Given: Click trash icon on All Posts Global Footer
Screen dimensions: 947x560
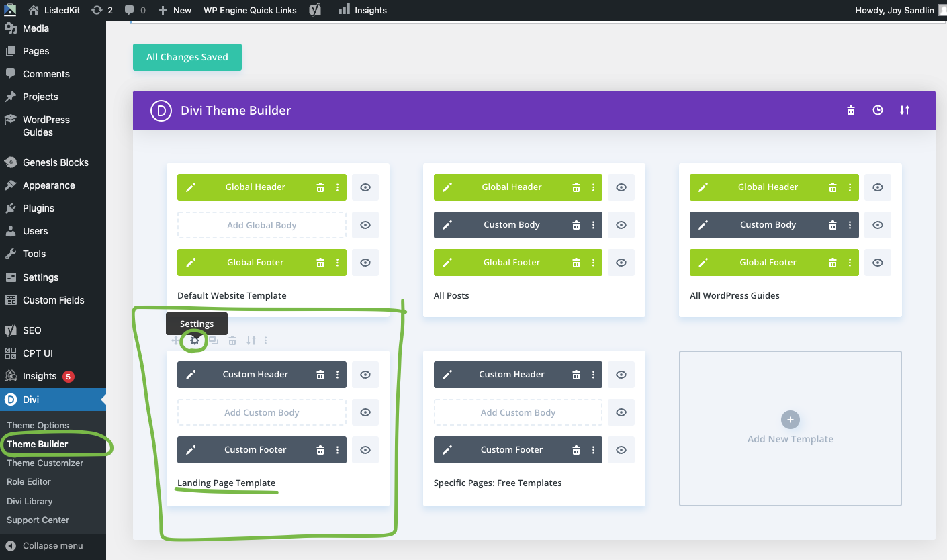Looking at the screenshot, I should (x=576, y=263).
